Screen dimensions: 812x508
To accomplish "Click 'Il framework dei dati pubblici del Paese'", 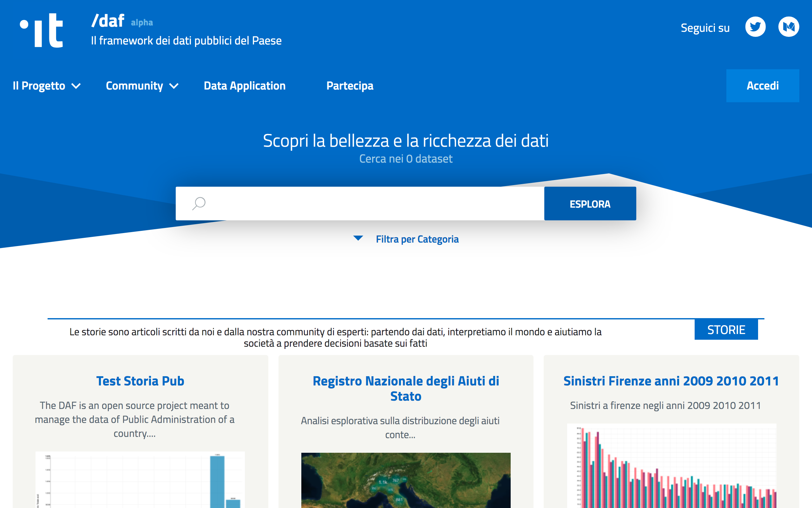I will (186, 41).
